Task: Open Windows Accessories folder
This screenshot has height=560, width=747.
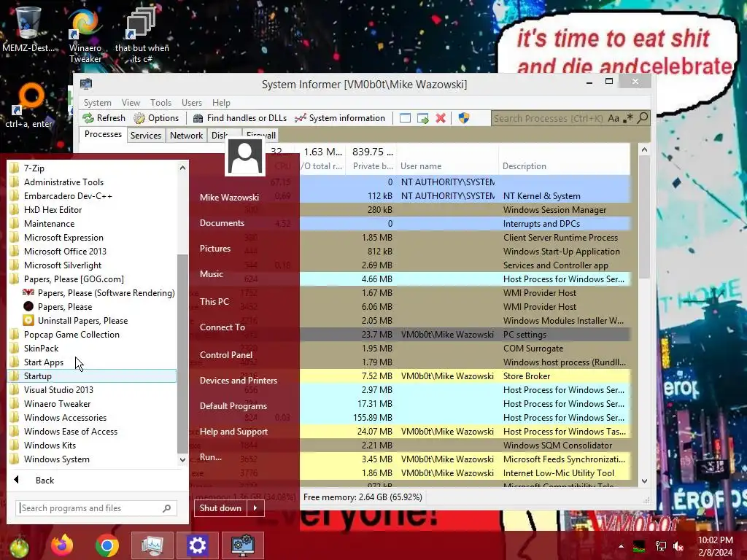Action: [92, 418]
